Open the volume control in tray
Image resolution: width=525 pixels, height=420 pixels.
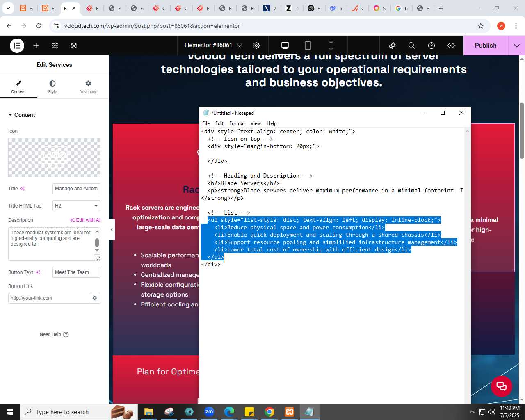click(491, 412)
